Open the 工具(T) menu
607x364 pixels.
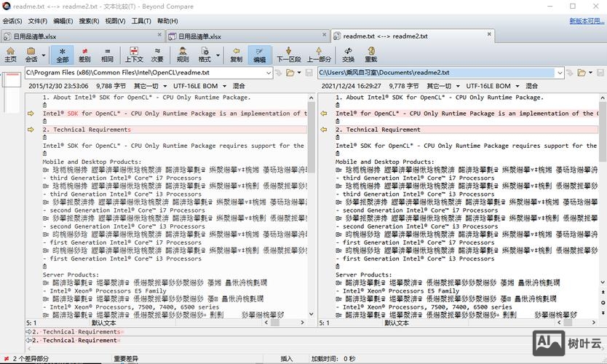click(x=141, y=21)
